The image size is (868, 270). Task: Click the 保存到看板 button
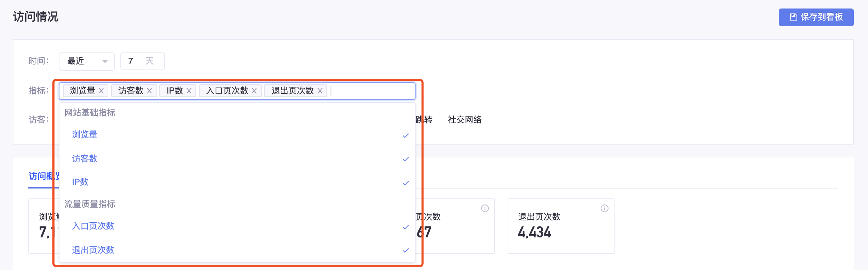816,17
